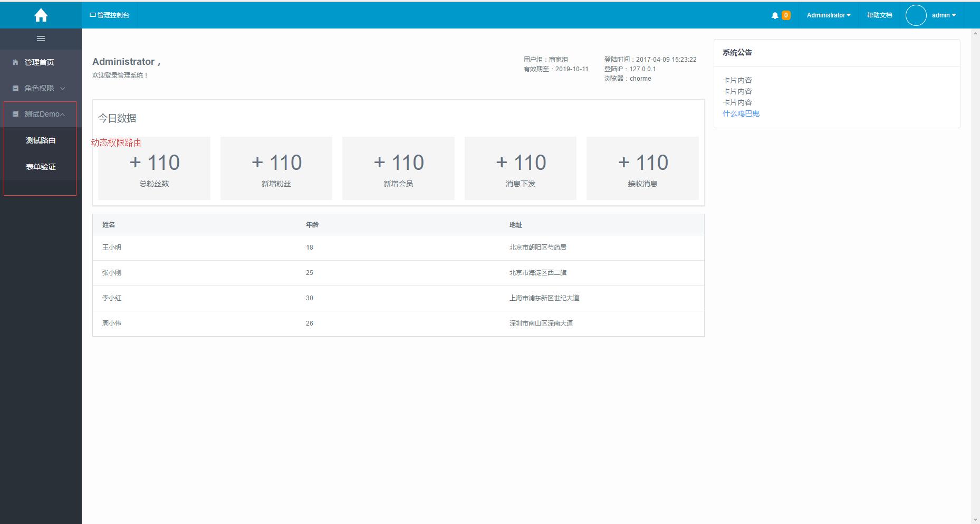Toggle the hamburger menu collapse icon
Viewport: 980px width, 524px height.
pos(41,39)
